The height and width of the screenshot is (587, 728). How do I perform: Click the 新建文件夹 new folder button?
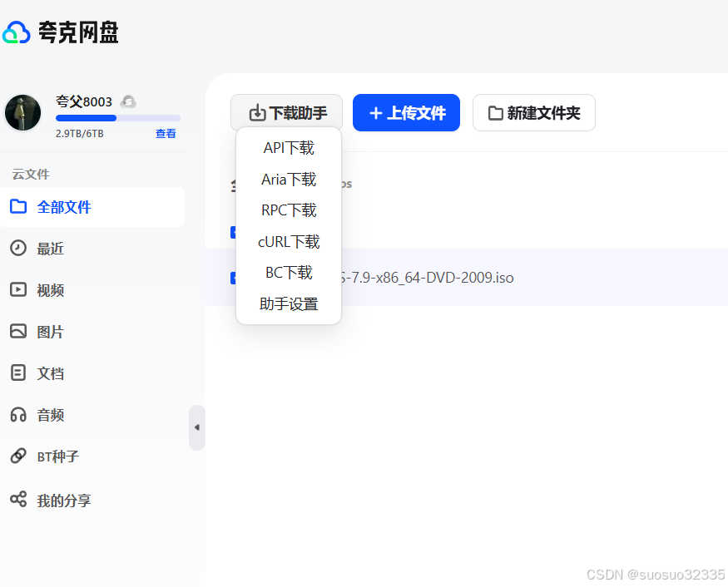point(534,113)
